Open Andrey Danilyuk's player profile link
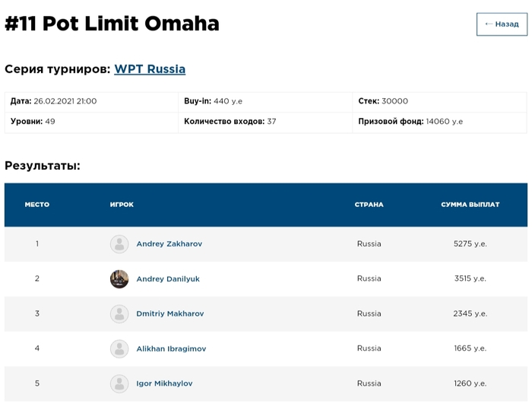 (x=168, y=279)
